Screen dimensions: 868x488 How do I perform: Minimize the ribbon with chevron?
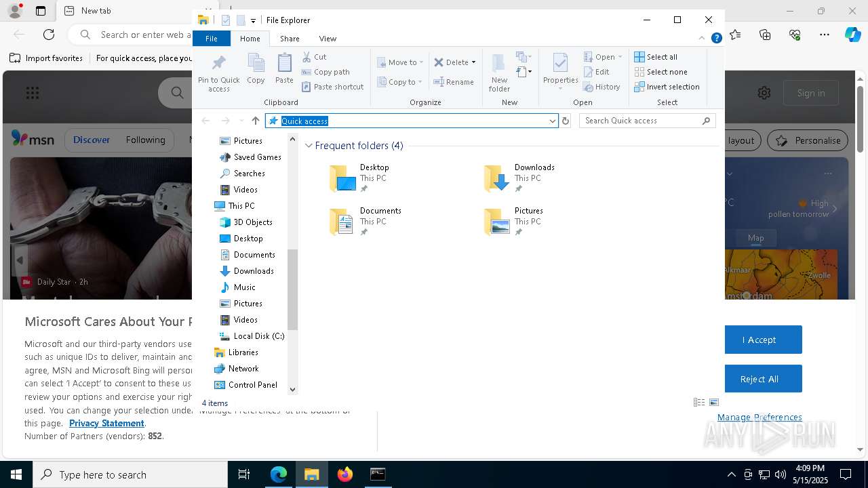pyautogui.click(x=702, y=39)
